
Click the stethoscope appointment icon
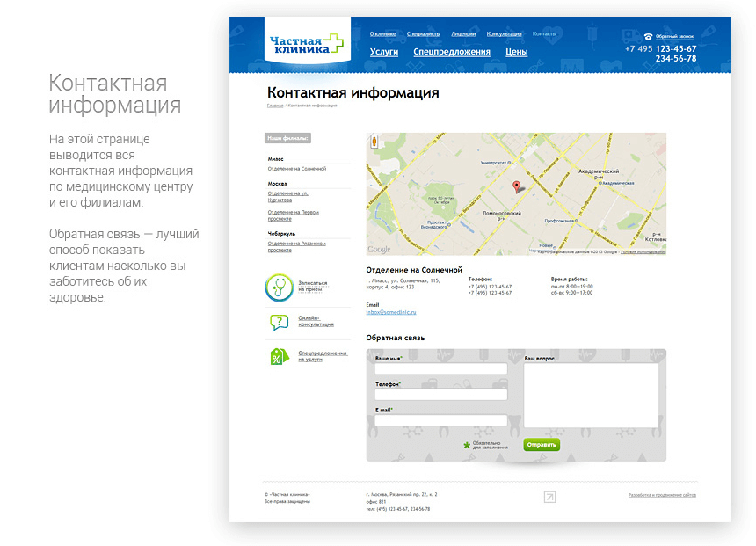pyautogui.click(x=279, y=288)
